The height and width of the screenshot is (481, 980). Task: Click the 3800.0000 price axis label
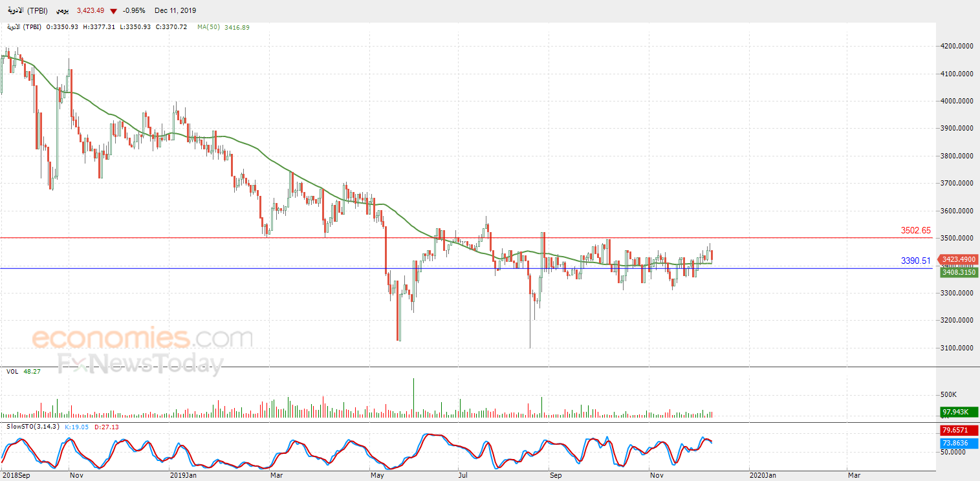[x=957, y=156]
